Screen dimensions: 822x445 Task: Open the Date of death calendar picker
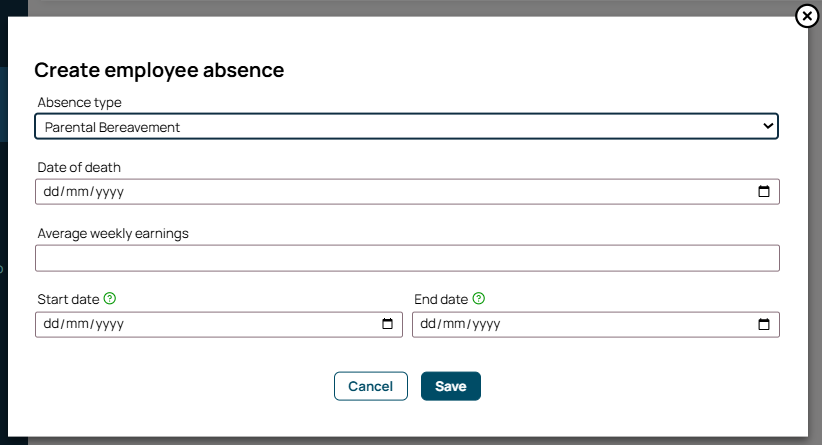click(764, 191)
